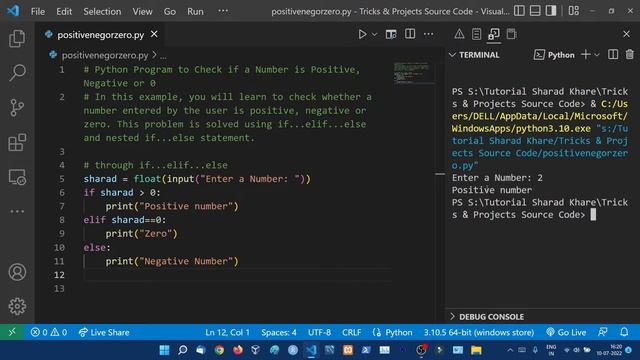Image resolution: width=640 pixels, height=360 pixels.
Task: Click the open changes editor icon
Action: pos(391,34)
